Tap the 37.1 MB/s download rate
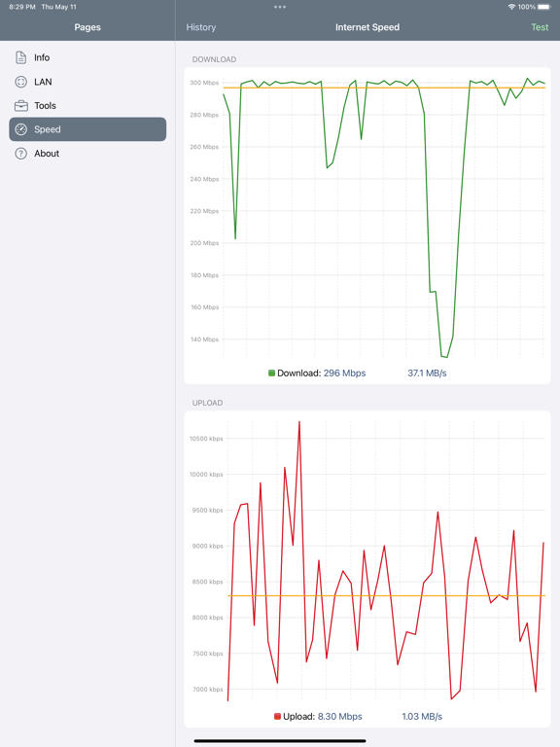Image resolution: width=560 pixels, height=747 pixels. pyautogui.click(x=427, y=373)
